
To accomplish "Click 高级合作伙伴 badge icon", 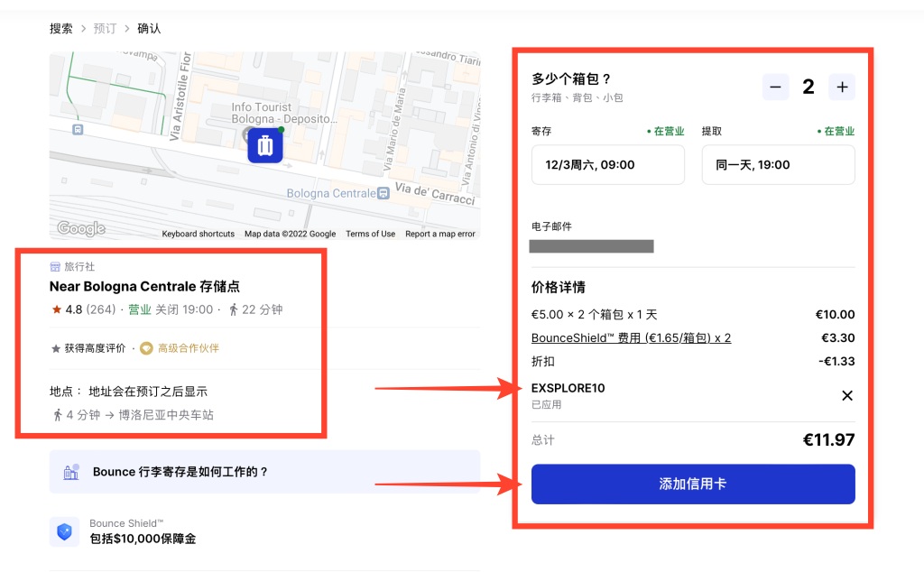I will click(x=146, y=349).
